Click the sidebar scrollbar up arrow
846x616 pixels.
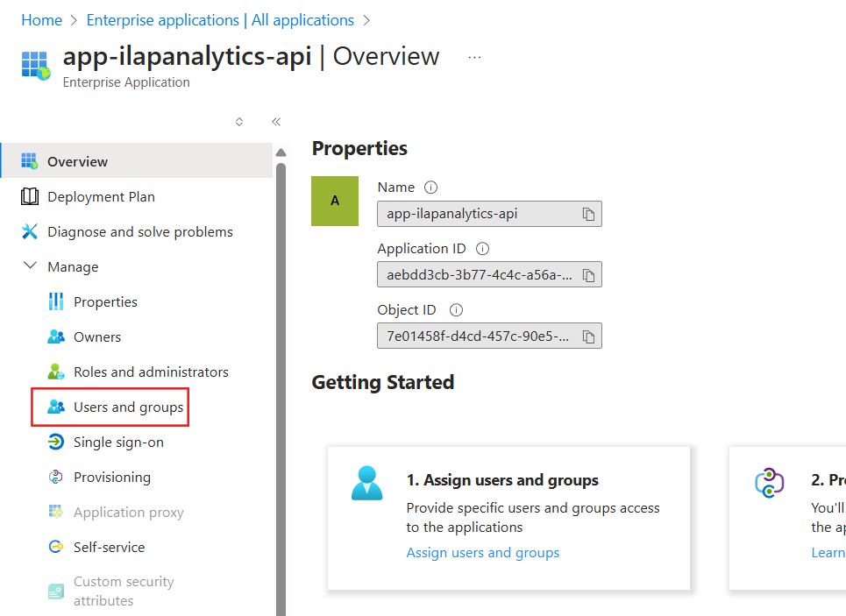[281, 152]
